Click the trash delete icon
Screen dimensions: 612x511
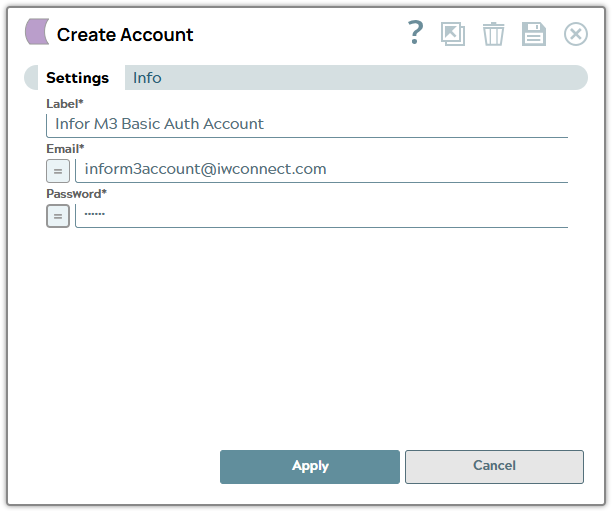(x=493, y=34)
